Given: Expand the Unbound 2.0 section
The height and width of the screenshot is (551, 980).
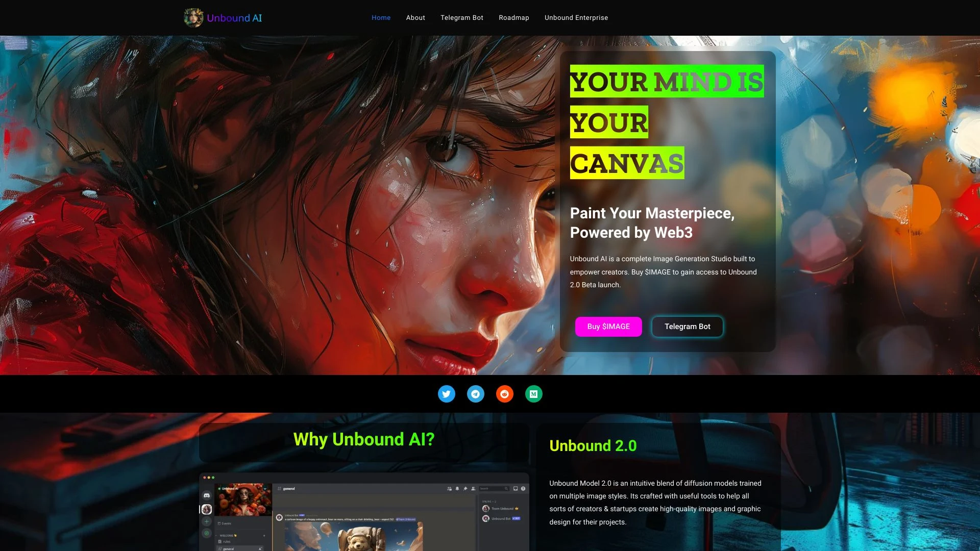Looking at the screenshot, I should point(592,445).
